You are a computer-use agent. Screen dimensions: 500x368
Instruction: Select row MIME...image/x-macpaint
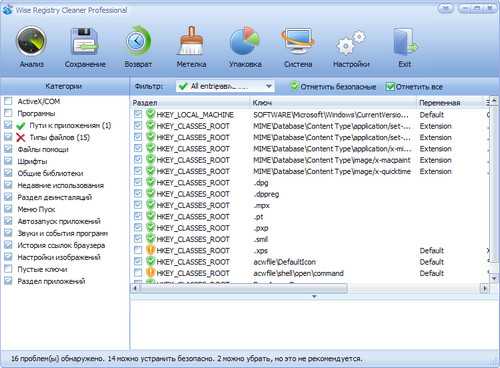[x=310, y=160]
